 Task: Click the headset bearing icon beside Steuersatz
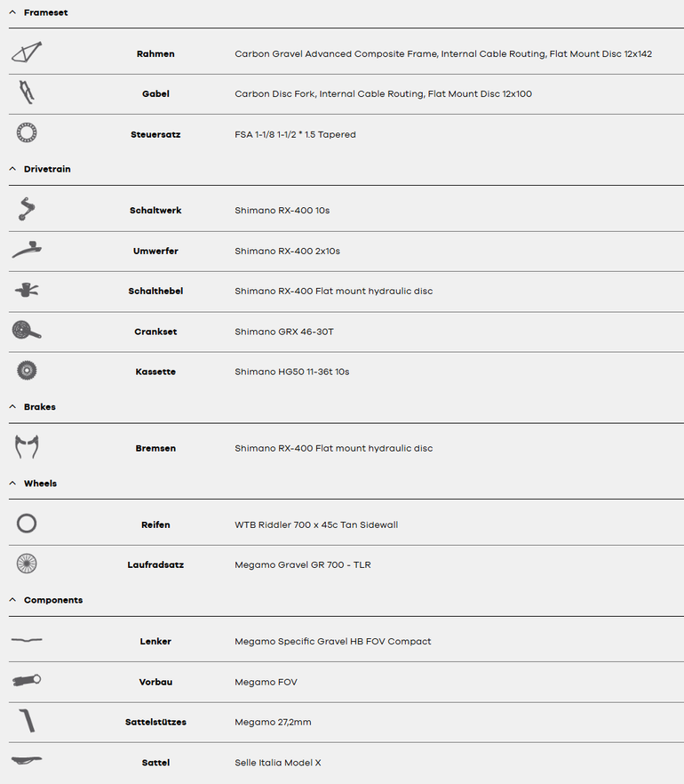point(27,133)
